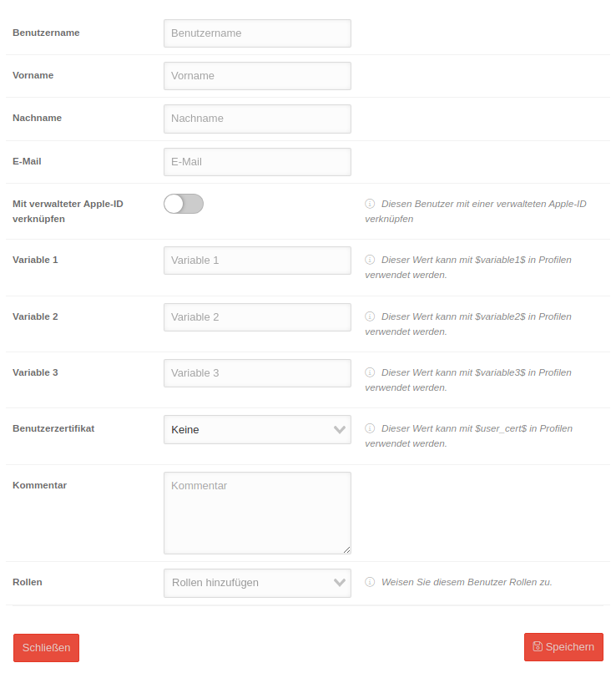Open the Benutzerzertifikat dropdown
Screen dimensions: 616x673
point(257,429)
